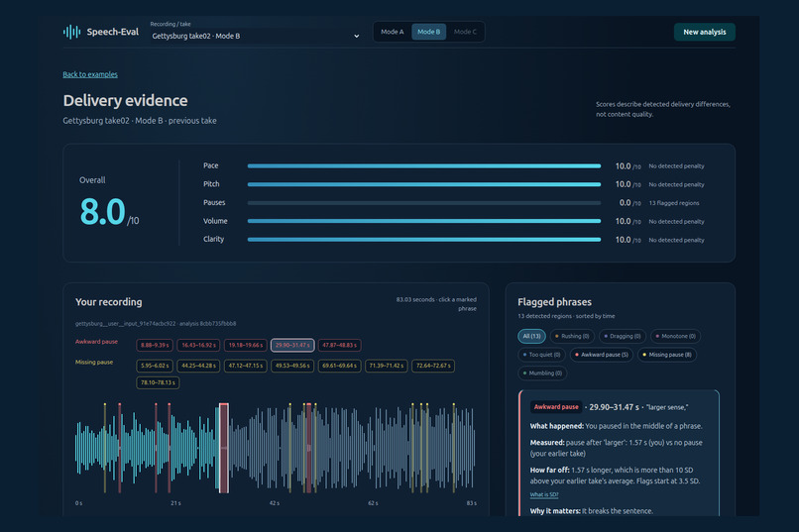Select awkward pause chip 47.87–48.83 s
Image resolution: width=799 pixels, height=532 pixels.
point(339,345)
